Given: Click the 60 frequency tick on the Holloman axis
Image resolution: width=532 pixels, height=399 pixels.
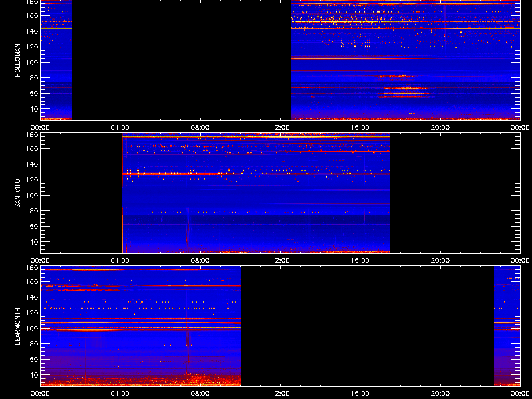Looking at the screenshot, I should point(35,93).
